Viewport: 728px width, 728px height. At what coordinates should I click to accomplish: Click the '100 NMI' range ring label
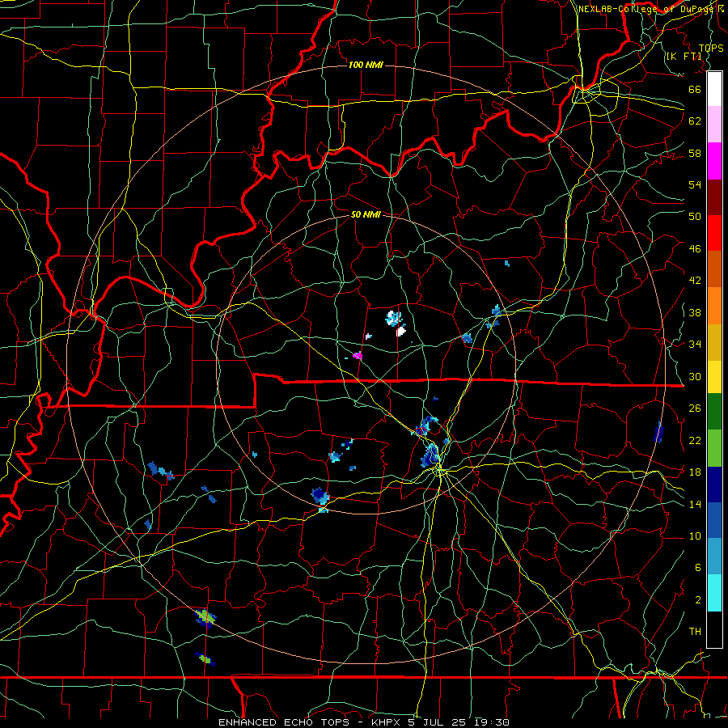coord(366,65)
